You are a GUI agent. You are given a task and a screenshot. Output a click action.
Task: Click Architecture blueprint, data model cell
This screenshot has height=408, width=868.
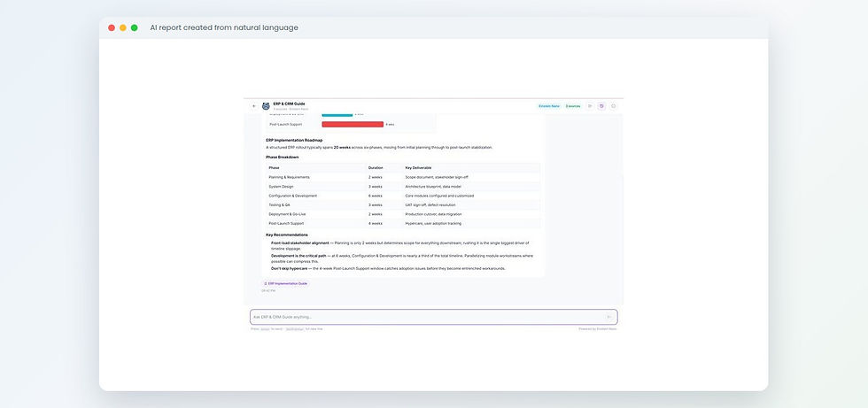pos(433,187)
